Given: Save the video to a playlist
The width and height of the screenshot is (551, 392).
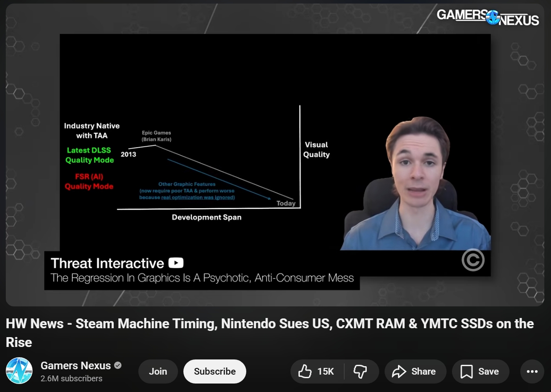Looking at the screenshot, I should (x=480, y=371).
